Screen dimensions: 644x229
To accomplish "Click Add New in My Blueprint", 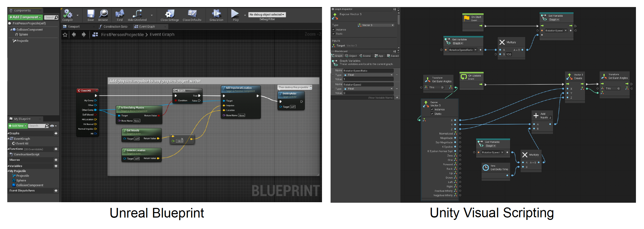I will click(x=18, y=126).
